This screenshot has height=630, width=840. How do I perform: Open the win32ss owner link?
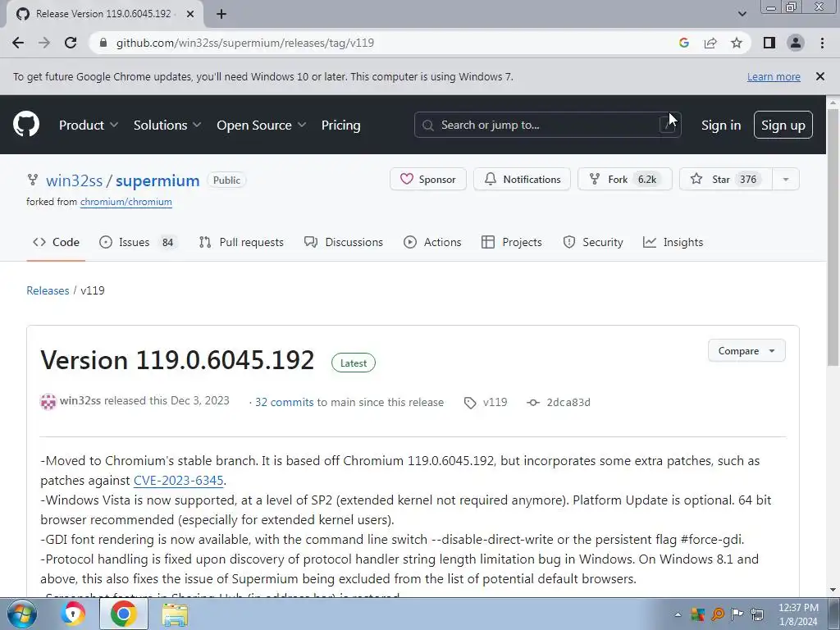pyautogui.click(x=74, y=180)
